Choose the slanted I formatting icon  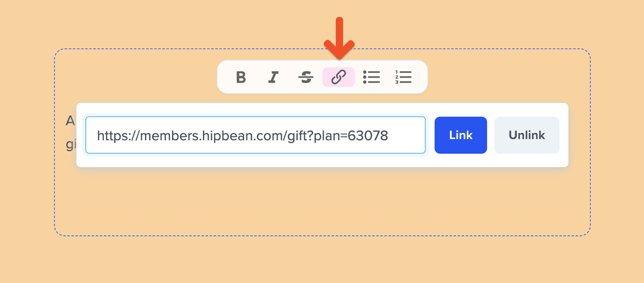click(x=273, y=77)
